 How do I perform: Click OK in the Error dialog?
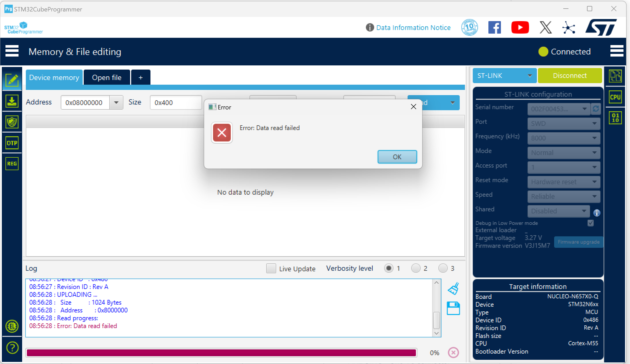pyautogui.click(x=397, y=157)
